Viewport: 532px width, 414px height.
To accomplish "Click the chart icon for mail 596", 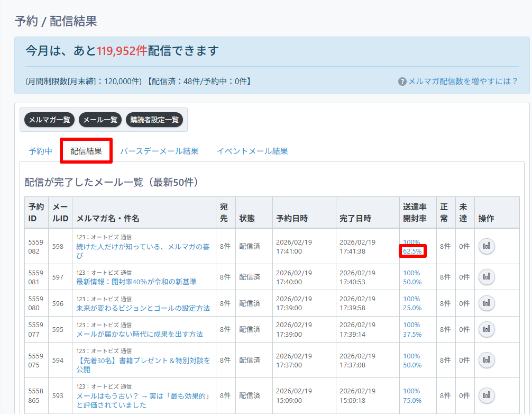I will click(x=487, y=303).
